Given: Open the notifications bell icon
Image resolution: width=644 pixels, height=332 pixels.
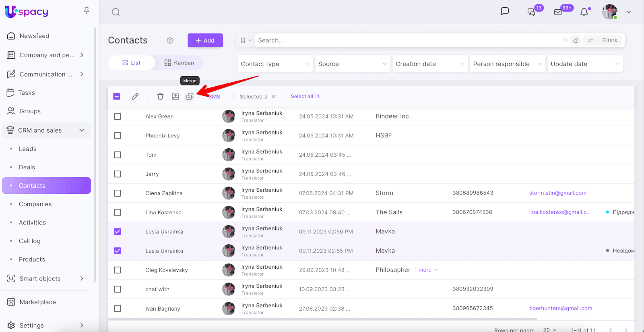Looking at the screenshot, I should pyautogui.click(x=584, y=12).
